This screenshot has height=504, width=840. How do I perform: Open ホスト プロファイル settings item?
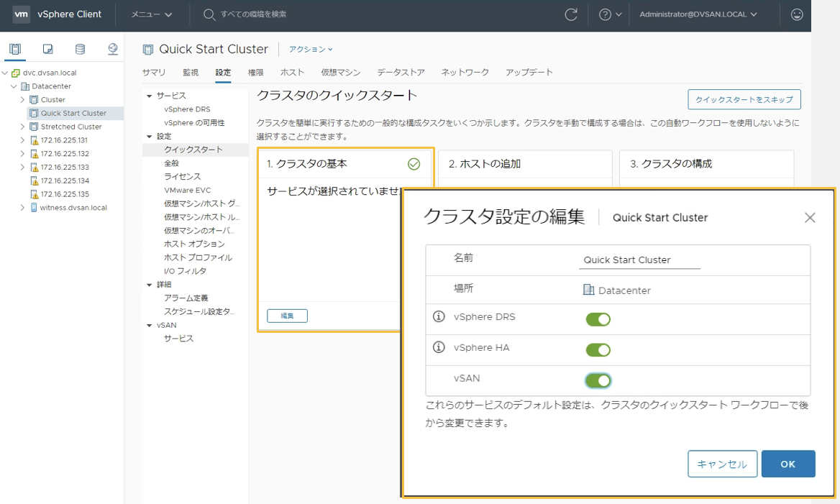(198, 257)
